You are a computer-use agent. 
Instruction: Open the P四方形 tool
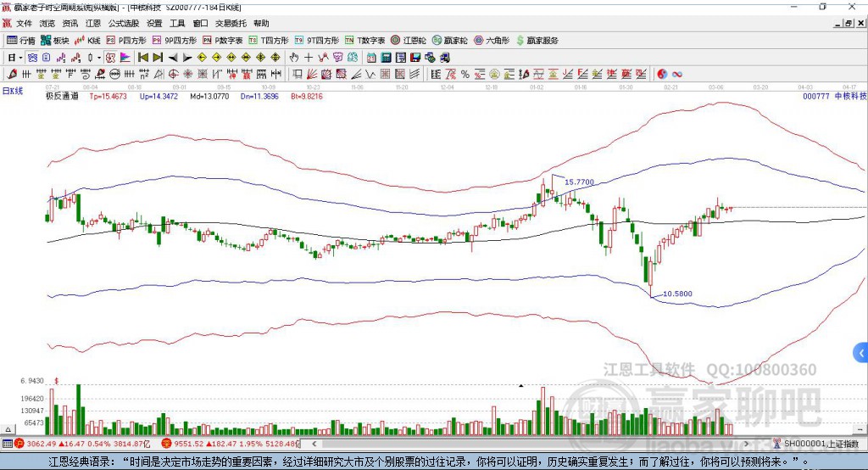point(126,41)
